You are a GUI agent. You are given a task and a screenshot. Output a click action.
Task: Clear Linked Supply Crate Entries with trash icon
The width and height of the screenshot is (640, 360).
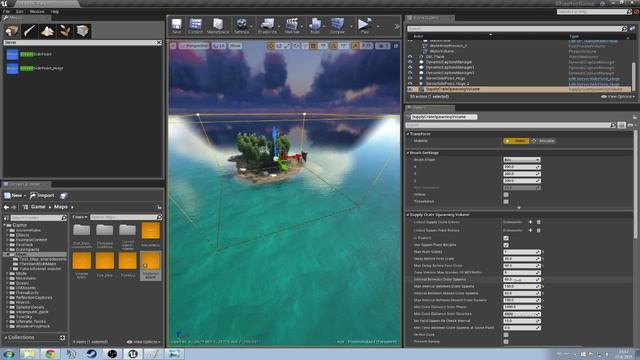click(x=538, y=222)
